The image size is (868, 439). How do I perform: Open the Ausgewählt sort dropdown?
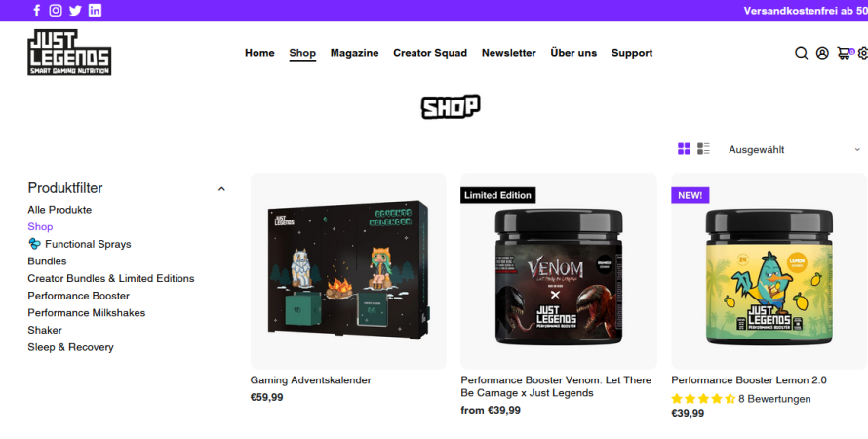click(794, 149)
